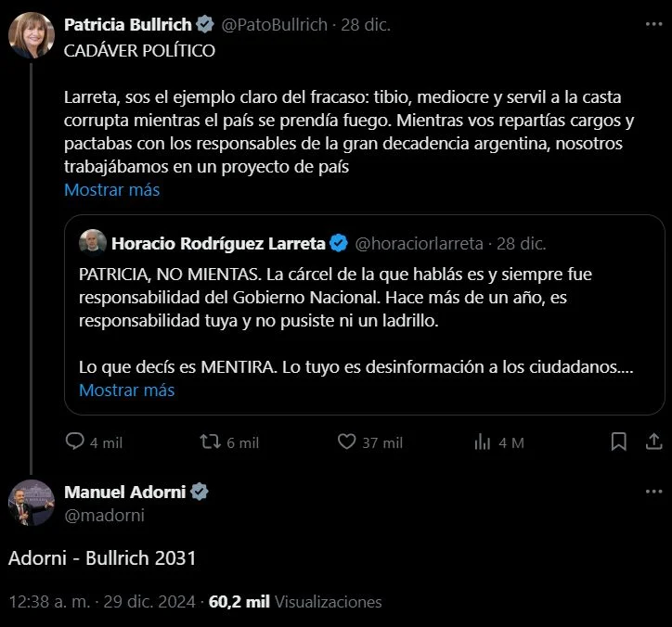Image resolution: width=672 pixels, height=627 pixels.
Task: Open the @madorni handle link
Action: point(104,515)
